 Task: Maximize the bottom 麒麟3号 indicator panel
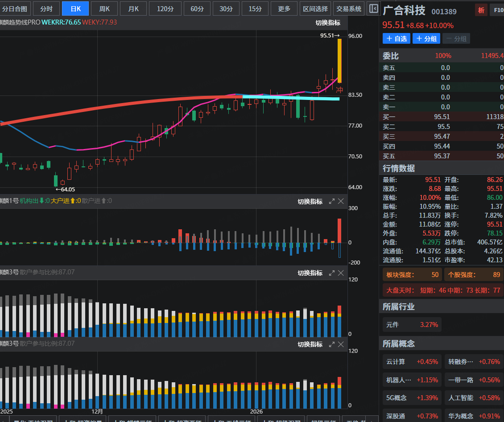tap(331, 344)
